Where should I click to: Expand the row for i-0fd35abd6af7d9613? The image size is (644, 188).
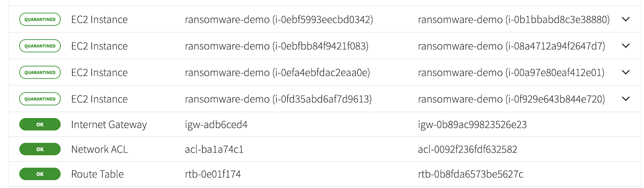click(625, 99)
